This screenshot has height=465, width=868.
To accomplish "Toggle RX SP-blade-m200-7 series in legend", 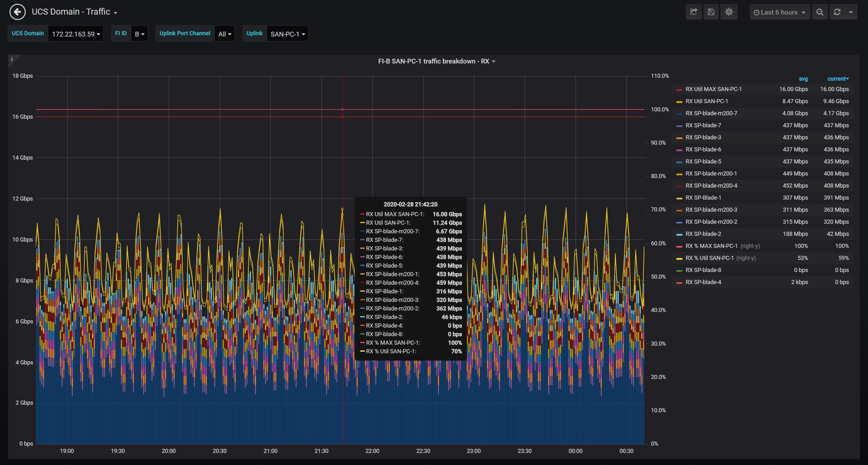I will coord(711,113).
